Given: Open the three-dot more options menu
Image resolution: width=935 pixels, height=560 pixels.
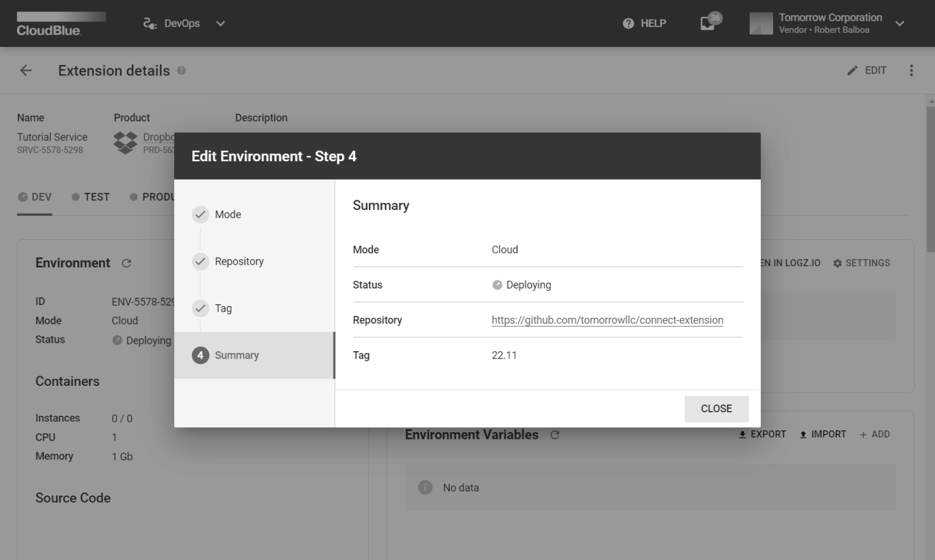Looking at the screenshot, I should (x=911, y=71).
